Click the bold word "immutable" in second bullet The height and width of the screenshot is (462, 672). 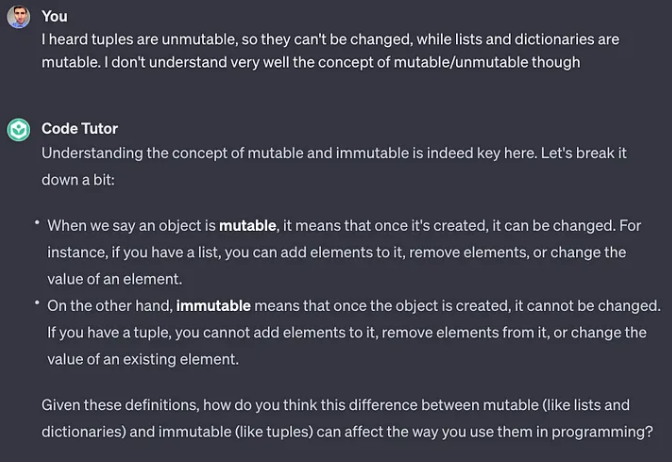coord(213,305)
